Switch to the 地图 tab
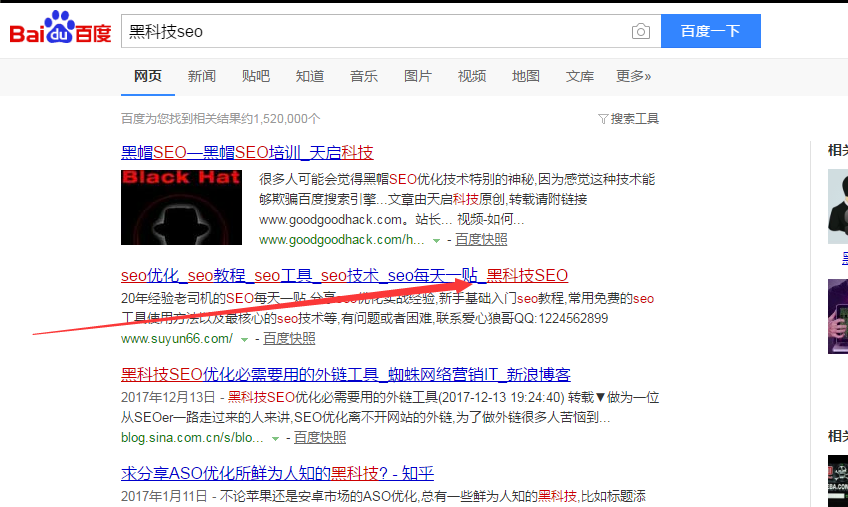Screen dimensions: 848x507 click(x=526, y=76)
